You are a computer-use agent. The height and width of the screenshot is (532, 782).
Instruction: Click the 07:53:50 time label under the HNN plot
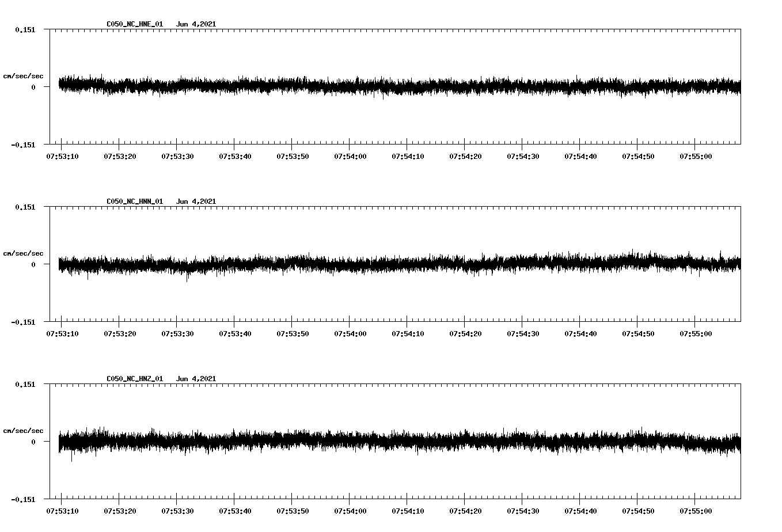[293, 334]
